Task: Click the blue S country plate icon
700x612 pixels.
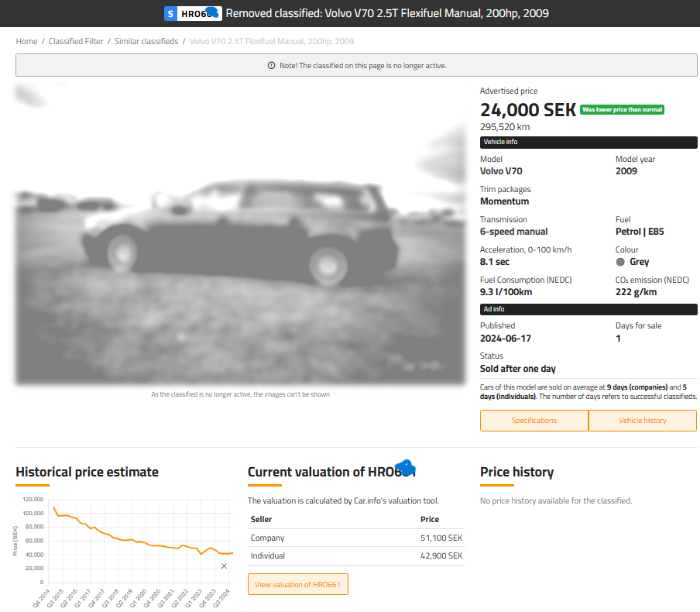Action: [171, 14]
